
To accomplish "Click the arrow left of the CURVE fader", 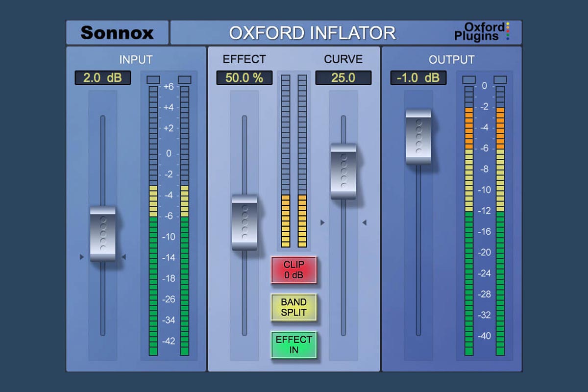I will point(323,221).
